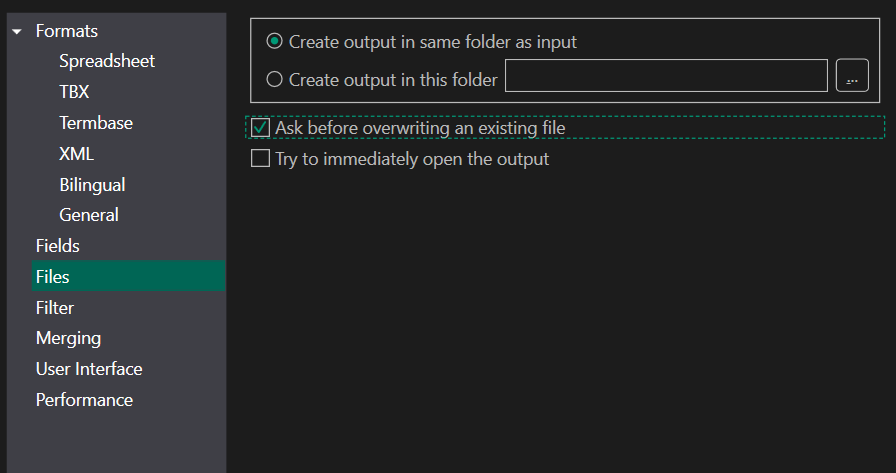Switch to the Filter settings page
This screenshot has width=896, height=473.
[55, 308]
